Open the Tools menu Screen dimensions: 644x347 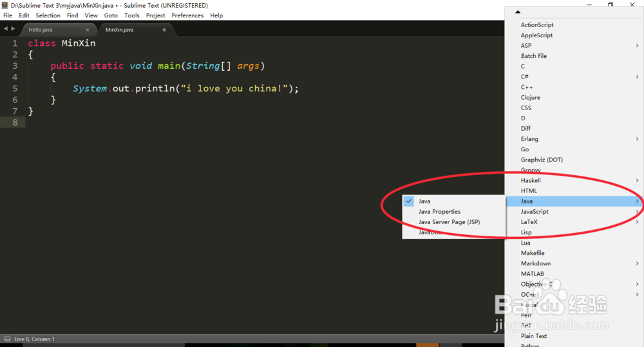pos(132,15)
